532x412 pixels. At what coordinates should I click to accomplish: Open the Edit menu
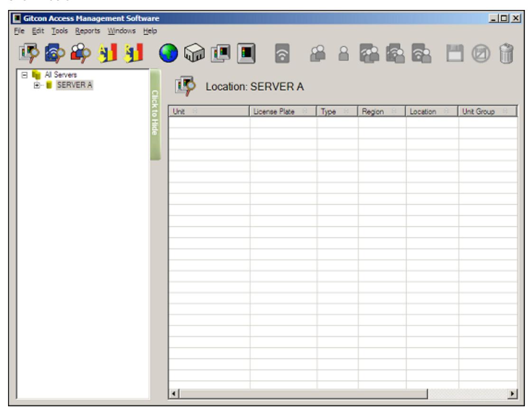pyautogui.click(x=38, y=31)
